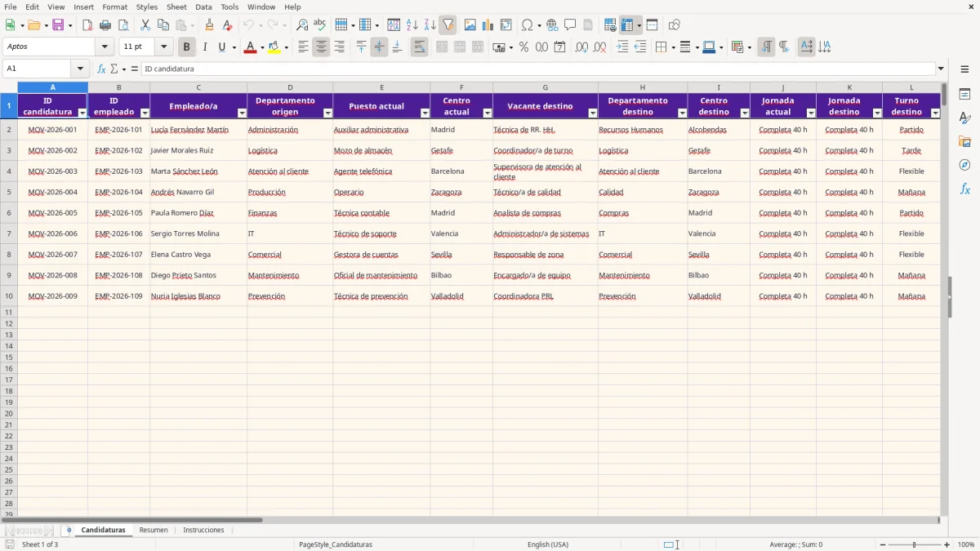Click into the formula input field
This screenshot has width=980, height=551.
click(537, 69)
